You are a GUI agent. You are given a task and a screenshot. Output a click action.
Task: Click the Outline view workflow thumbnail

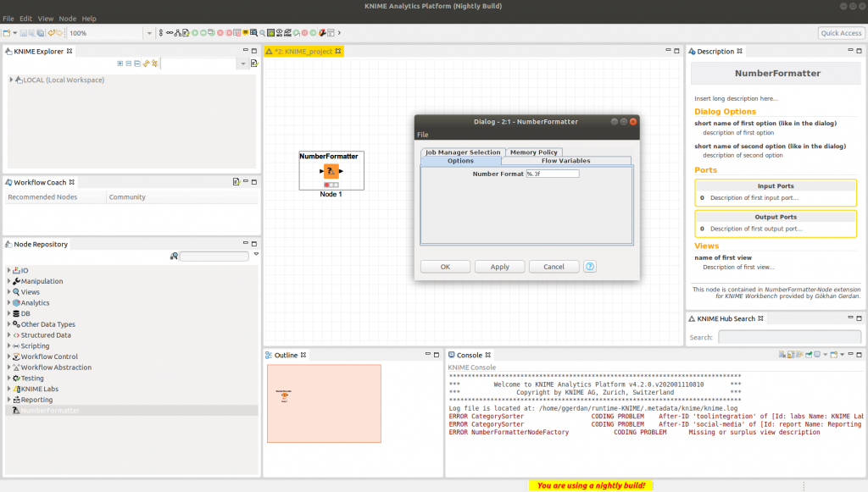(x=324, y=404)
